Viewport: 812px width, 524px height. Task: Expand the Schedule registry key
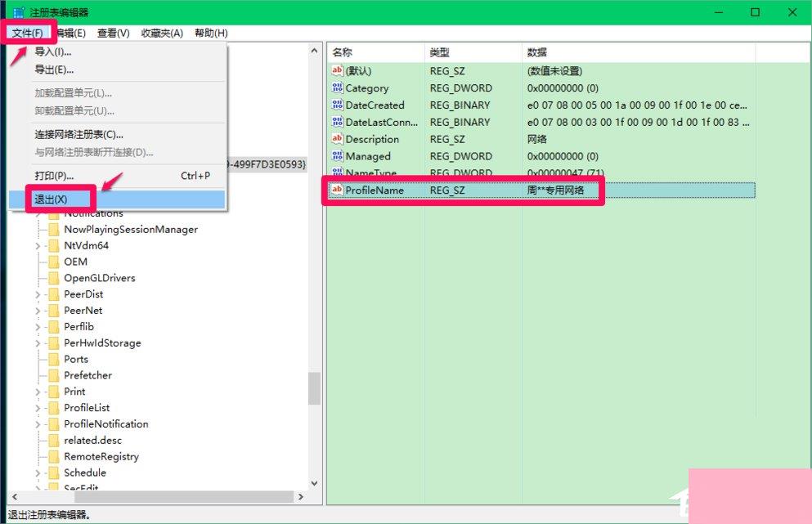tap(37, 472)
